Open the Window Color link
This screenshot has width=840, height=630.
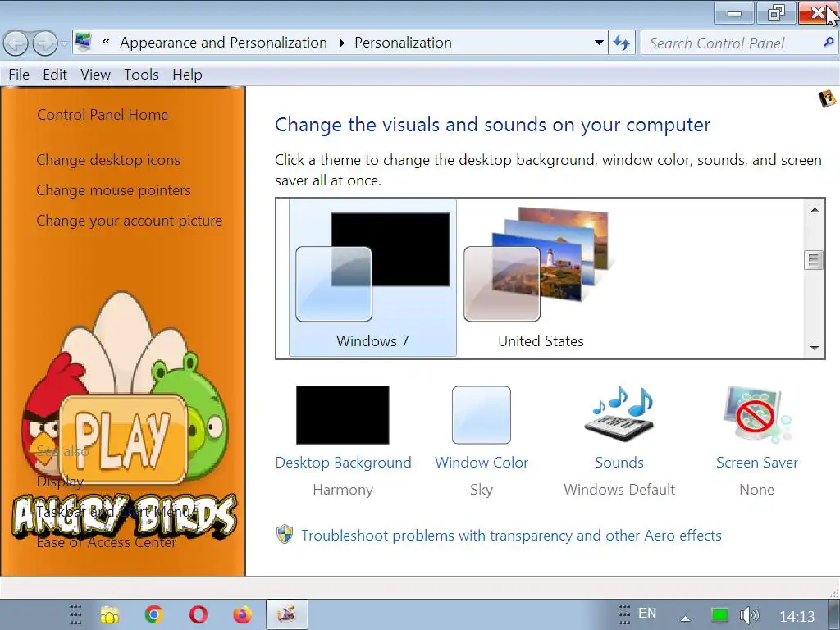click(481, 463)
